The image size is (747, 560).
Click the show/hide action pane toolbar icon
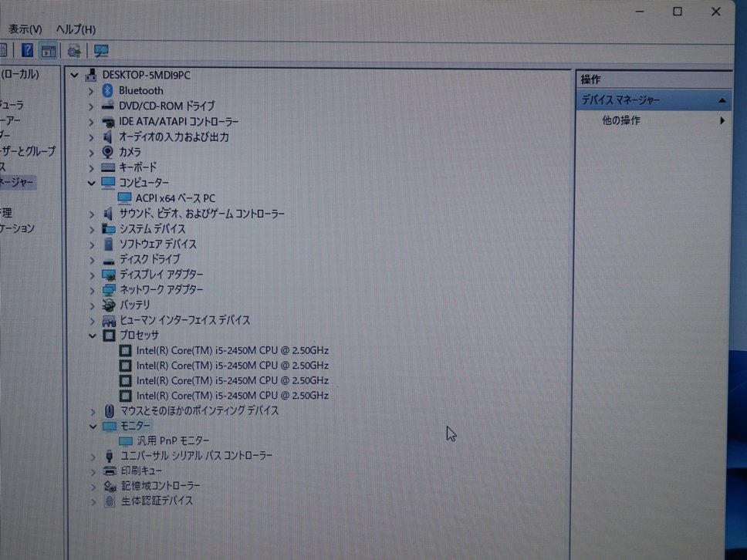point(49,51)
